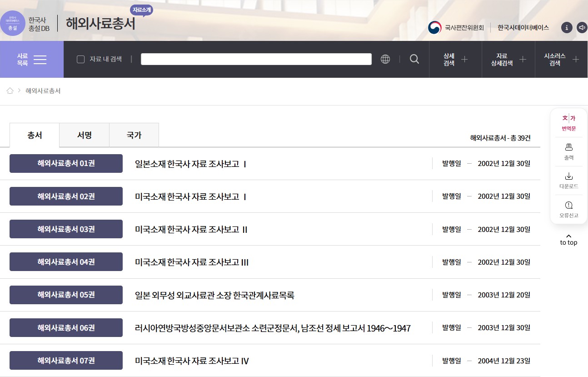This screenshot has width=588, height=377.
Task: Expand the 자료 상세검색 panel
Action: tap(508, 60)
